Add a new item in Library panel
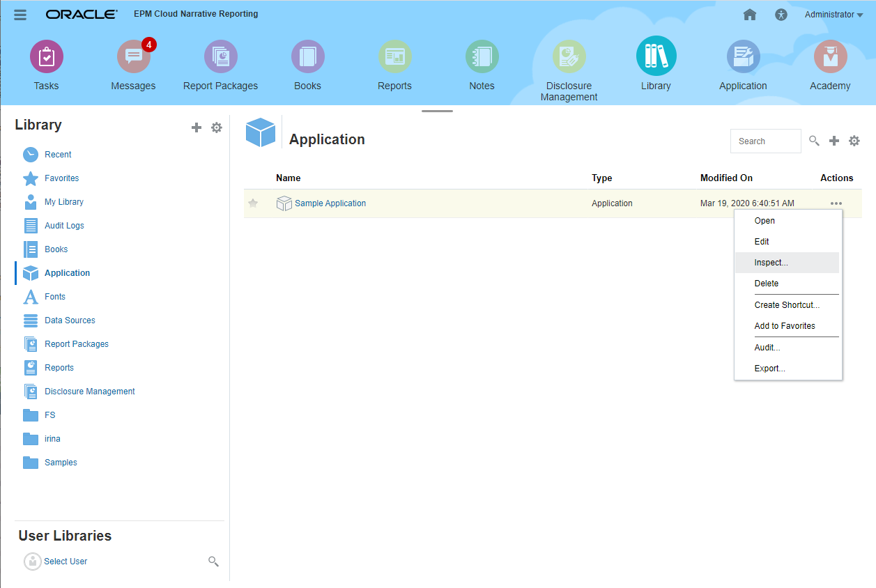Viewport: 876px width, 588px height. tap(197, 127)
